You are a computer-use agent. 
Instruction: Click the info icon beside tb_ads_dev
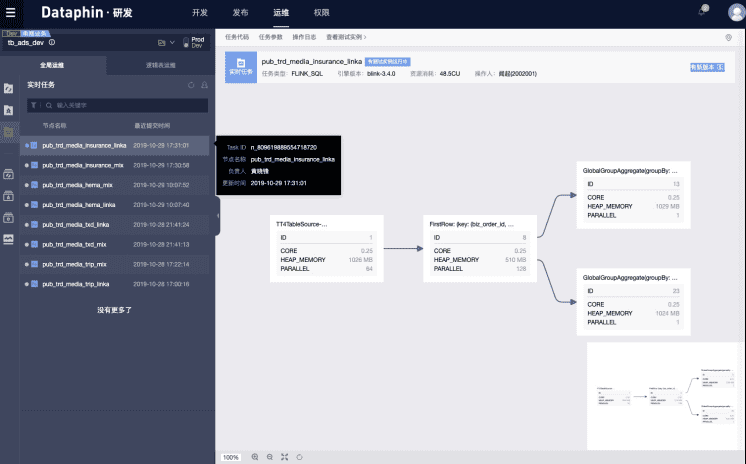point(52,42)
